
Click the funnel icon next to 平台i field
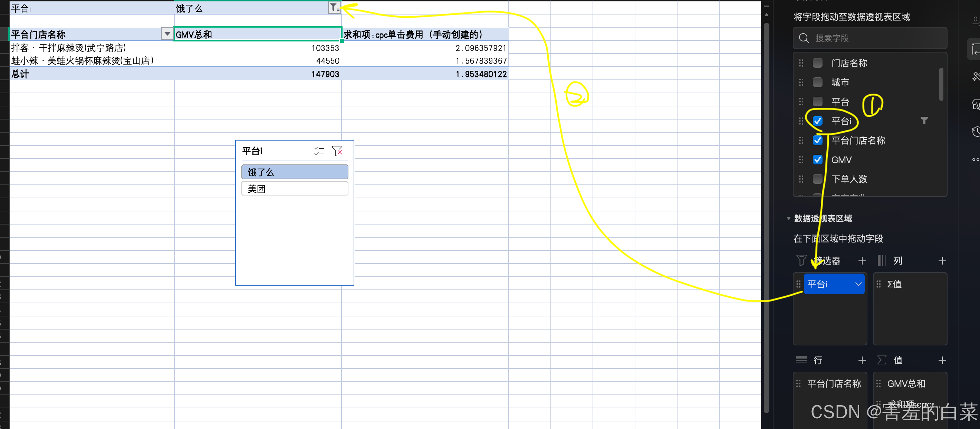coord(924,121)
